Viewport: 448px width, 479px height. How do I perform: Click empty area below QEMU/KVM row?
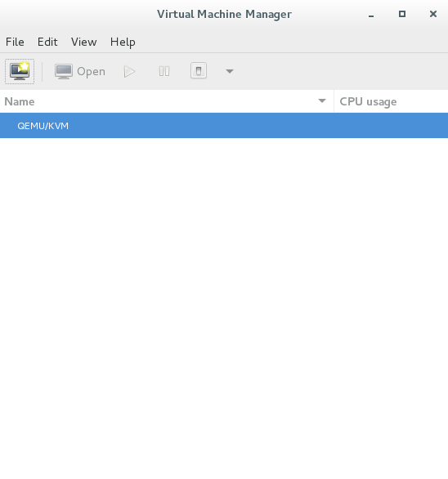pos(224,306)
